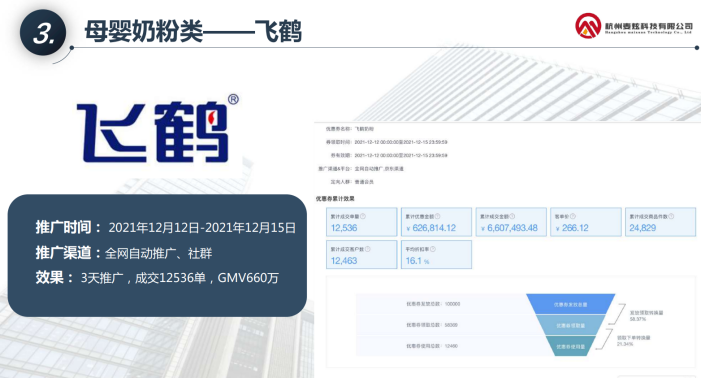Click the funnel row showing total claimed count
This screenshot has height=378, width=701.
tap(432, 325)
